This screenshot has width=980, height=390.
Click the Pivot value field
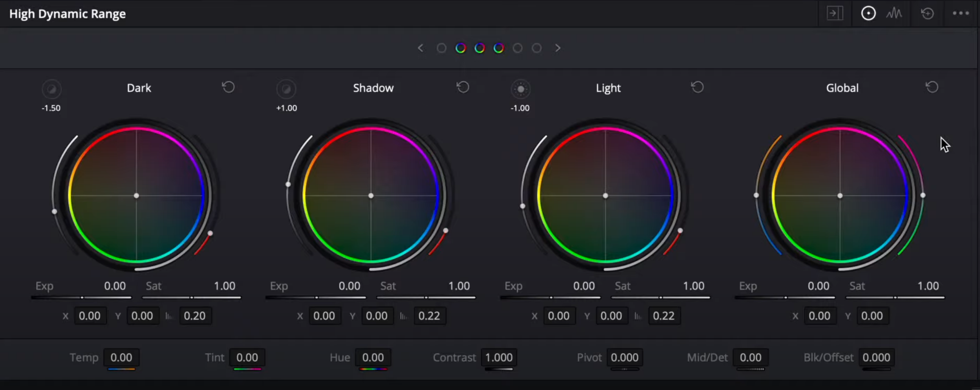625,357
